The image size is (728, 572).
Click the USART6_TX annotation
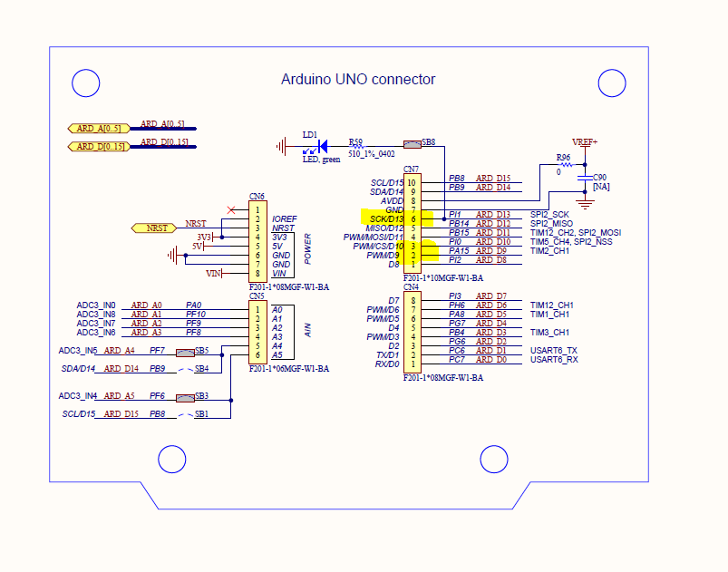point(553,351)
